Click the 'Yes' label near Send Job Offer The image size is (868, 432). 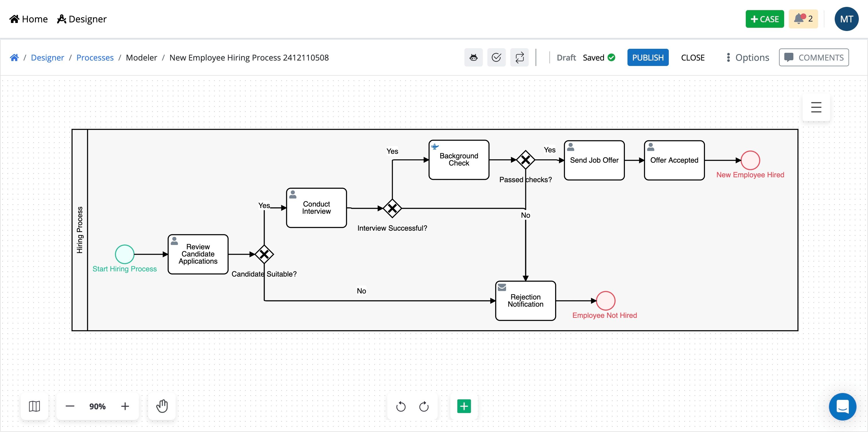coord(550,150)
